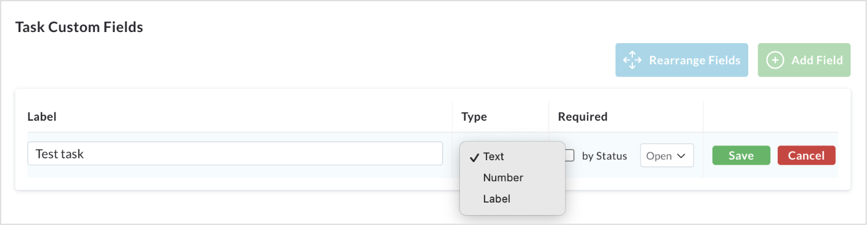Click the Task Custom Fields heading
The width and height of the screenshot is (868, 228).
click(x=79, y=27)
